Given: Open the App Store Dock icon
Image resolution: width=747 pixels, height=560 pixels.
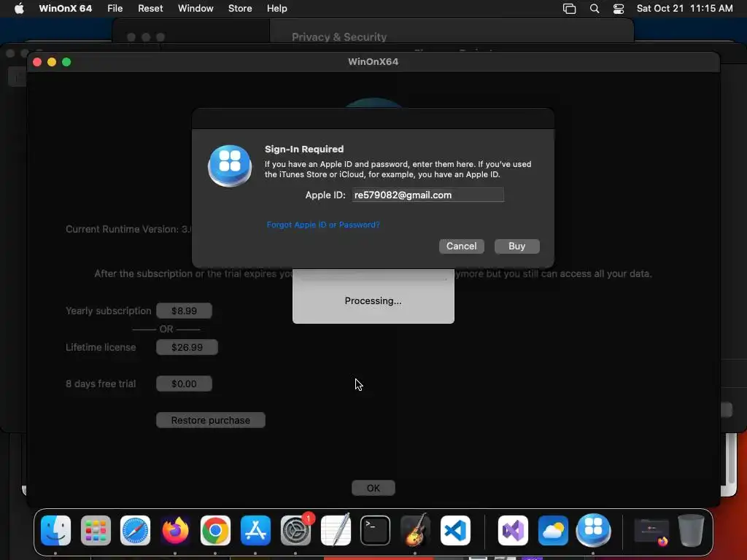Looking at the screenshot, I should coord(255,530).
